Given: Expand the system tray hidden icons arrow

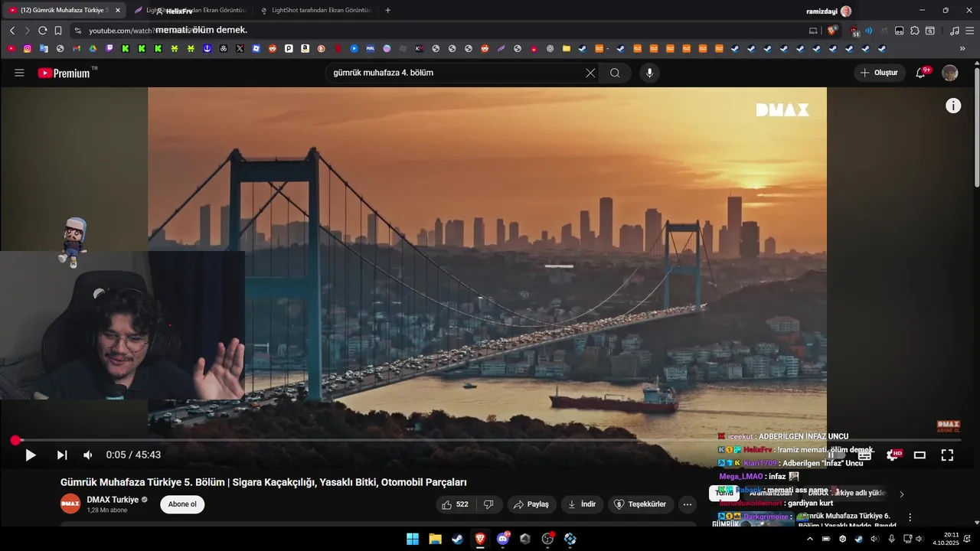Looking at the screenshot, I should (x=810, y=539).
